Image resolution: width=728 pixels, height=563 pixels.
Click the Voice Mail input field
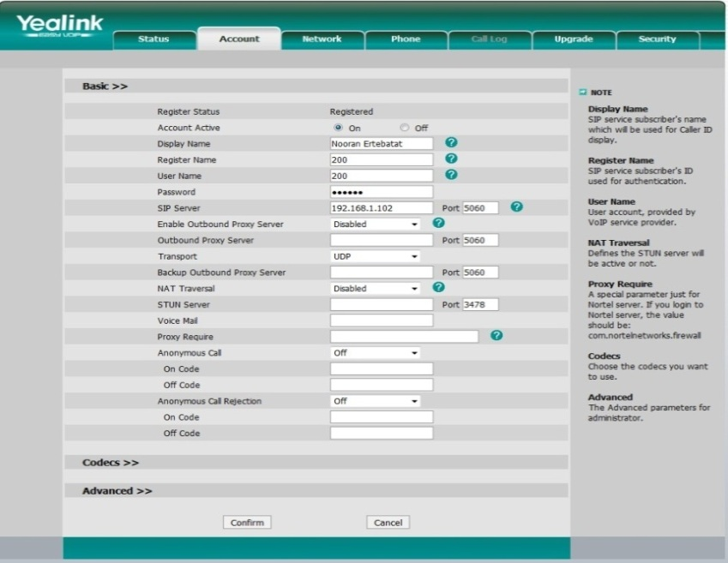point(382,320)
